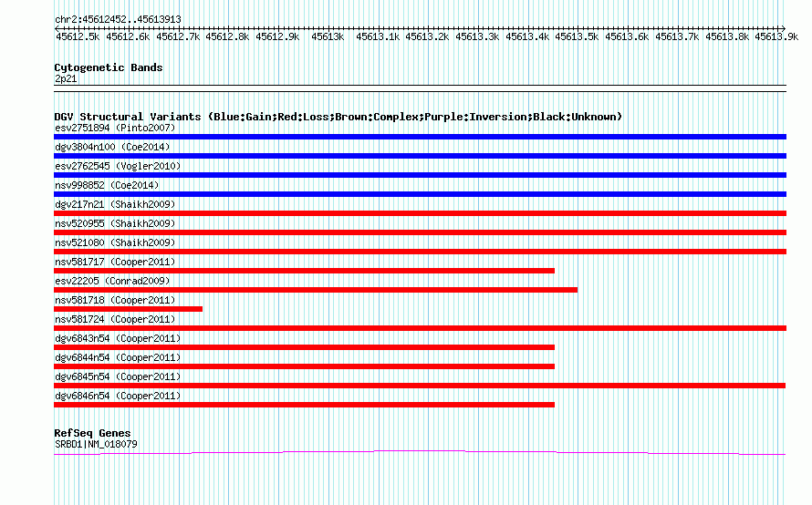Click the nsv581717 (Cooper2011) label

click(x=116, y=262)
